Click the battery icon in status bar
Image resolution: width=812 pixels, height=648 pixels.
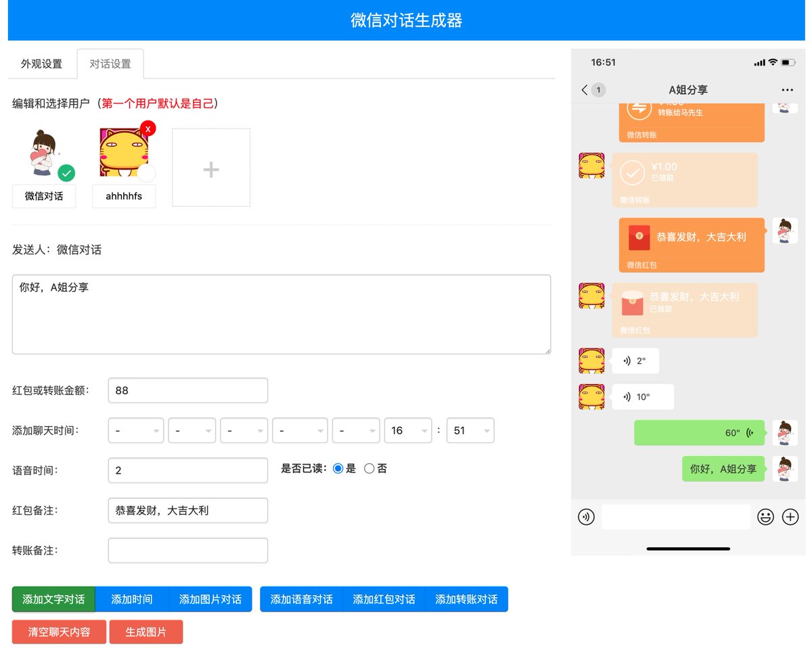coord(788,62)
